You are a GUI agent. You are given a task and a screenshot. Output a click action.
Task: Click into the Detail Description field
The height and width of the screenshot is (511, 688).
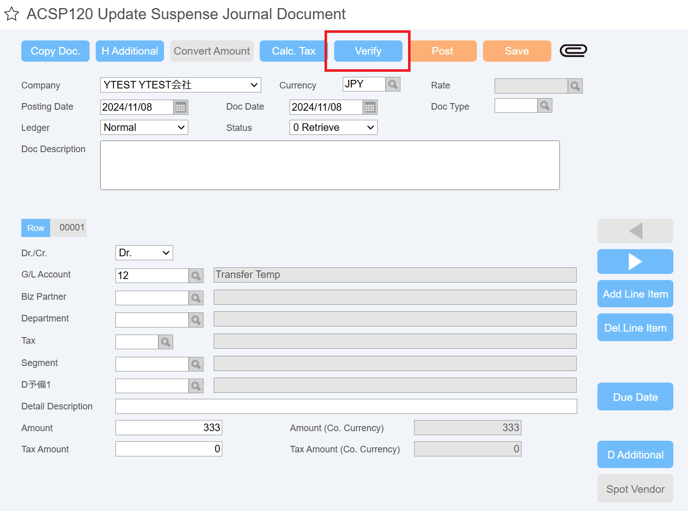pos(346,407)
